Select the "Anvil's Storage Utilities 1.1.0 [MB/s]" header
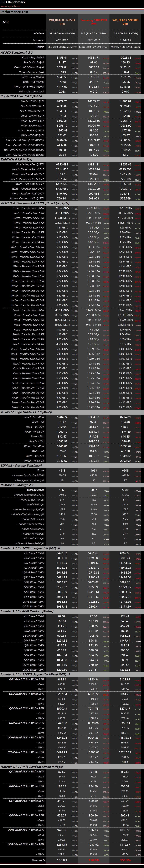This screenshot has height=868, width=144. click(26, 412)
